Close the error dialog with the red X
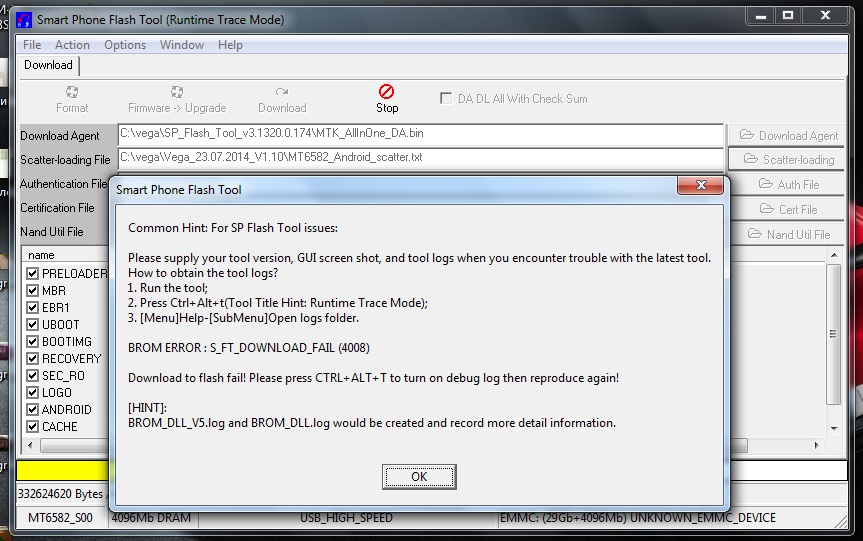Screen dimensions: 863x541 (700, 185)
